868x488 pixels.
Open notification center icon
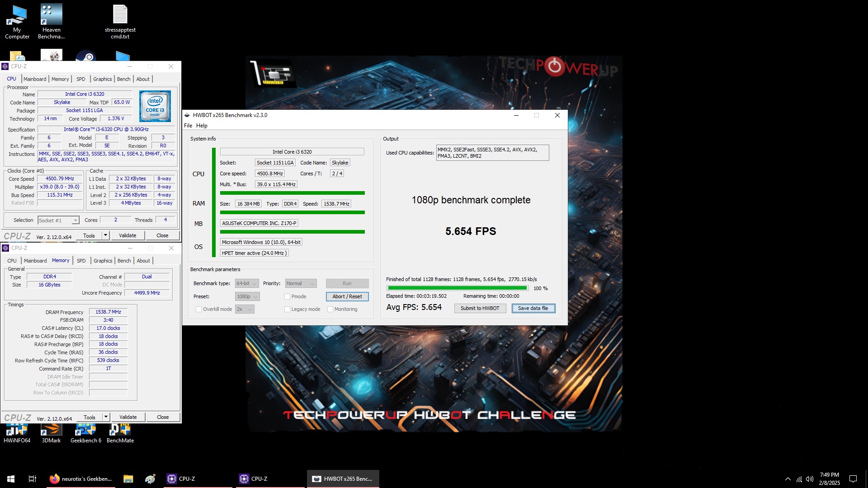coord(853,479)
